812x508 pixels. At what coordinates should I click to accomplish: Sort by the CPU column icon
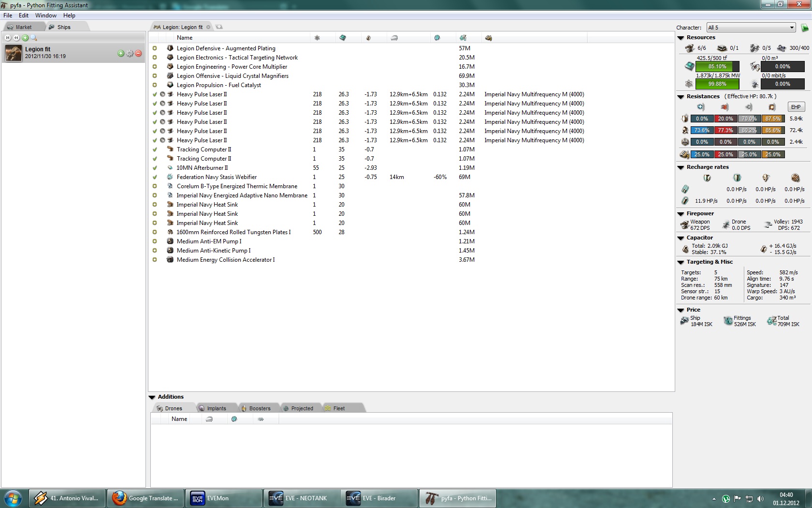point(343,38)
